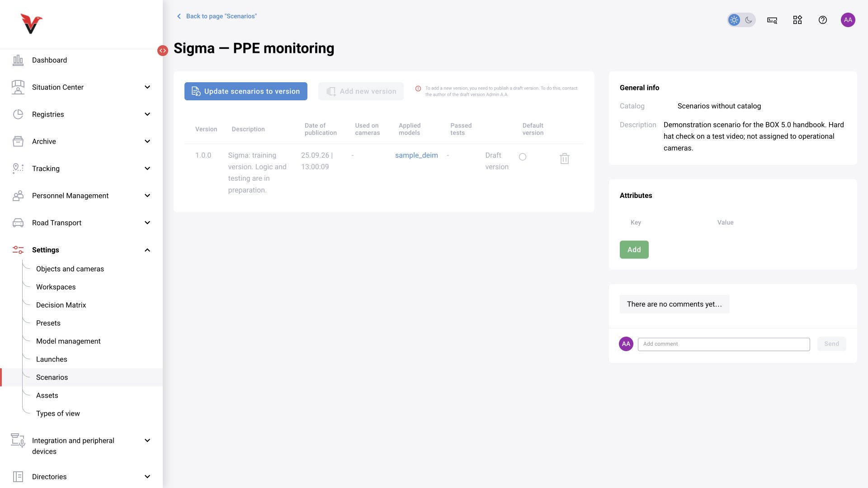Viewport: 868px width, 488px height.
Task: Click the Registries pie chart icon
Action: coord(18,114)
